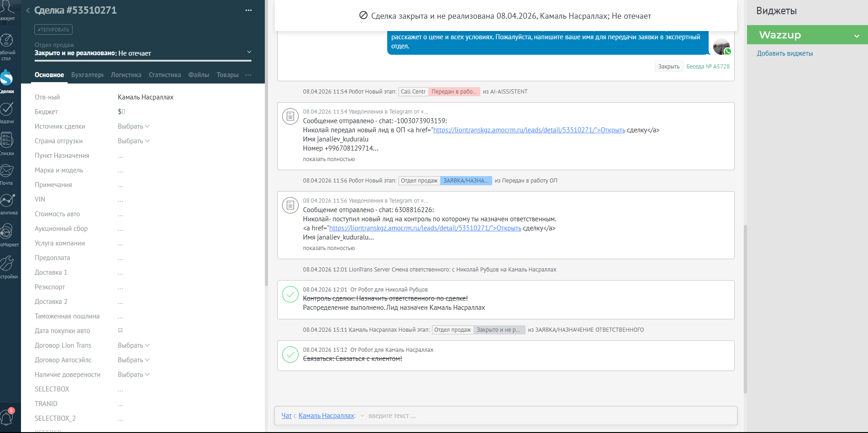Click показать полностью under 11:56 notification

pos(329,248)
